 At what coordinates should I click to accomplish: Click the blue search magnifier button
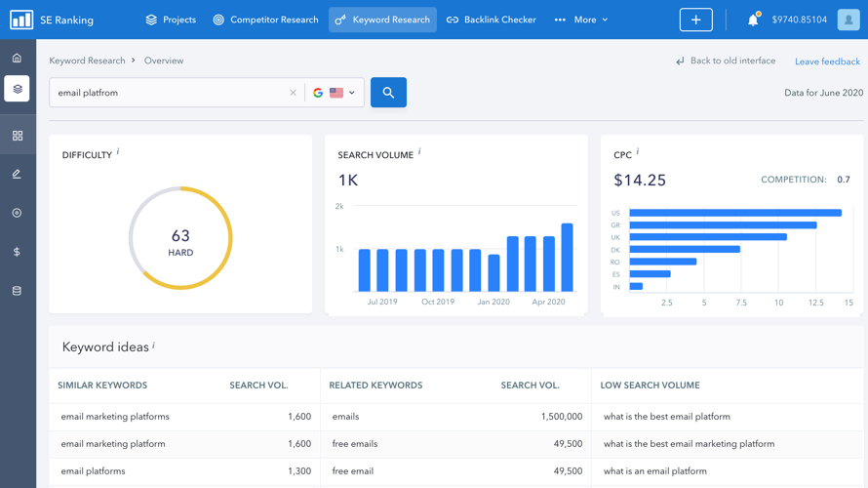tap(388, 93)
